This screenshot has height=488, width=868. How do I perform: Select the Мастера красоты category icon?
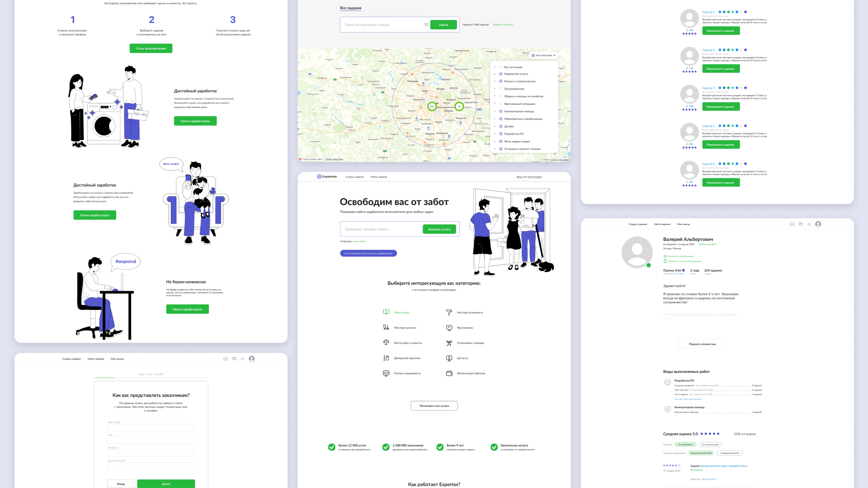tap(386, 327)
